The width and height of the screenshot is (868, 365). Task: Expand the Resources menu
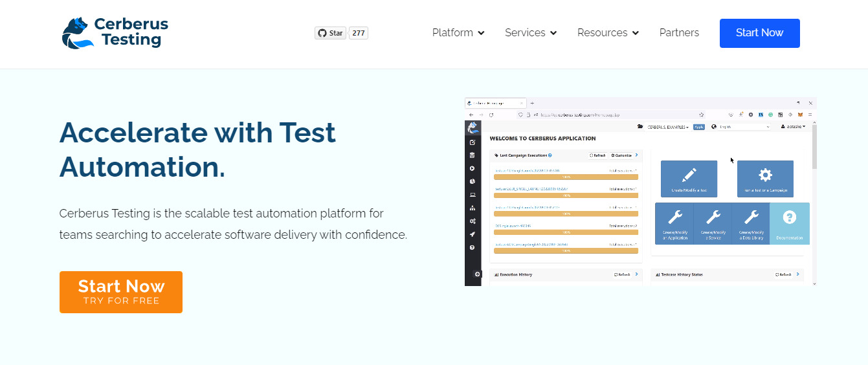608,33
